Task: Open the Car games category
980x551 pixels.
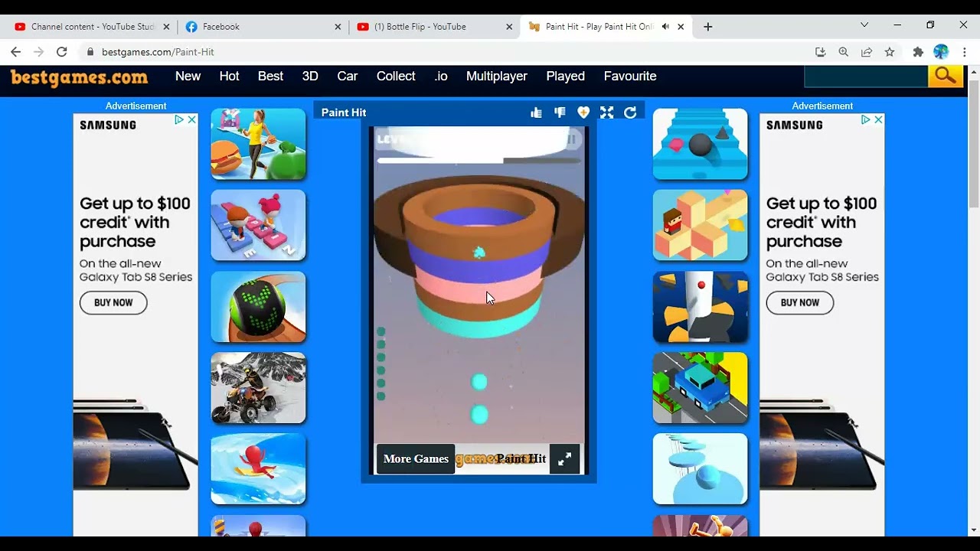Action: (x=348, y=76)
